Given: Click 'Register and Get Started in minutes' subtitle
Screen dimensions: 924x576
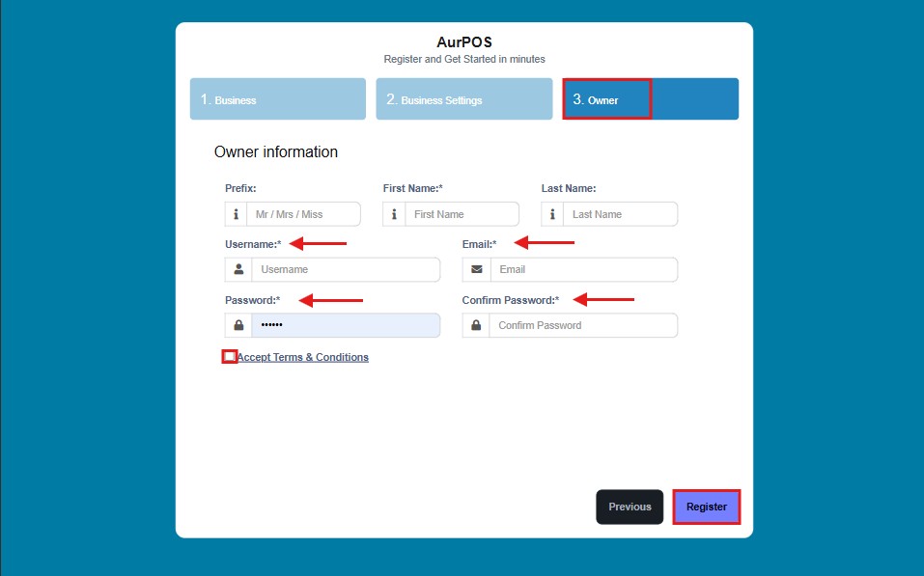Looking at the screenshot, I should click(x=464, y=59).
